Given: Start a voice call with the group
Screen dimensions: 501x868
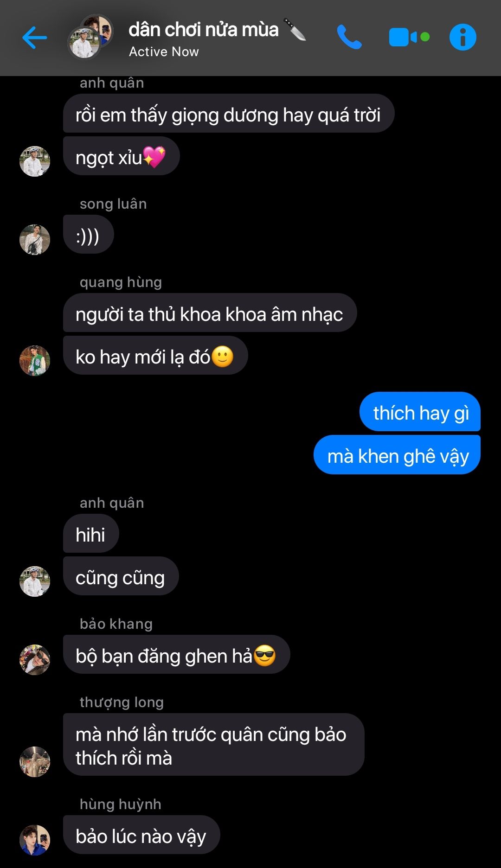Looking at the screenshot, I should 349,37.
